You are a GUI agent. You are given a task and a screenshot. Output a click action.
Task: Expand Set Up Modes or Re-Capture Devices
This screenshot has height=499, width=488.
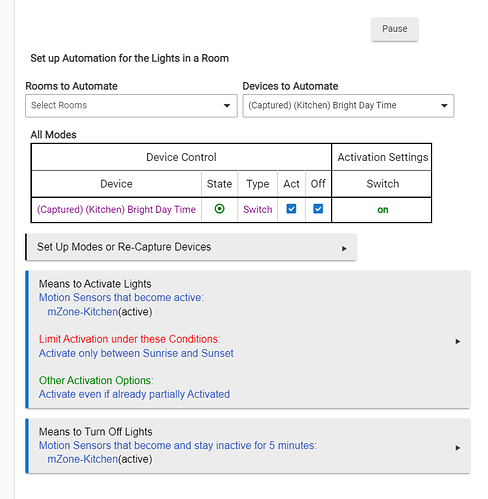coord(191,247)
